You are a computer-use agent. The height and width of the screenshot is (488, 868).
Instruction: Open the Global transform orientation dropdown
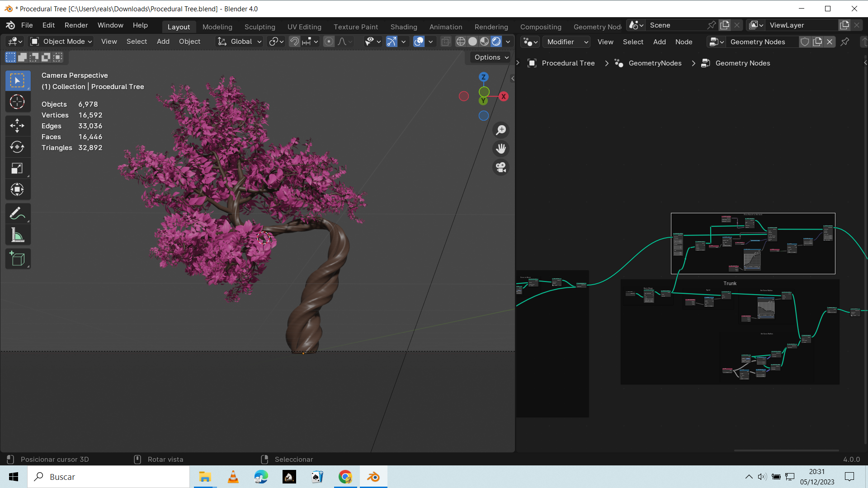click(240, 42)
